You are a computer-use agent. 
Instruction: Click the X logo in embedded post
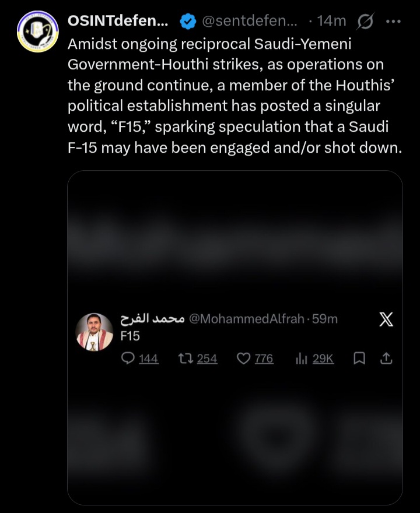click(386, 319)
